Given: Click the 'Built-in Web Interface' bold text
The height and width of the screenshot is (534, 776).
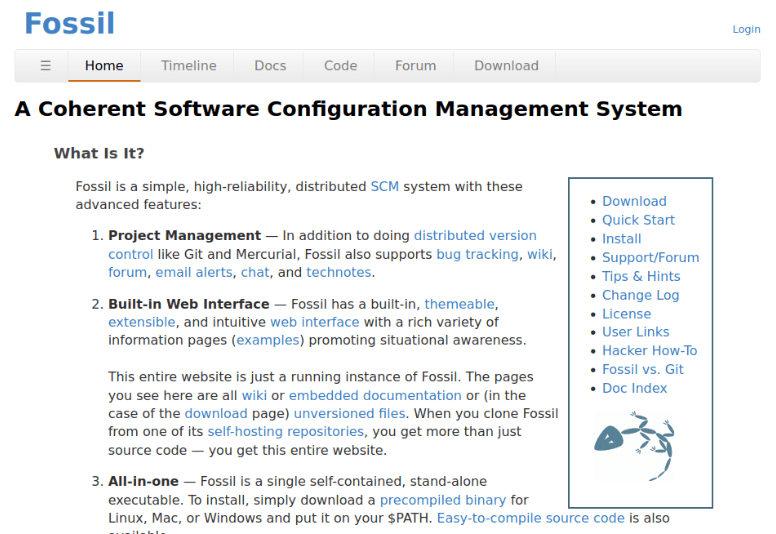Looking at the screenshot, I should (x=189, y=304).
